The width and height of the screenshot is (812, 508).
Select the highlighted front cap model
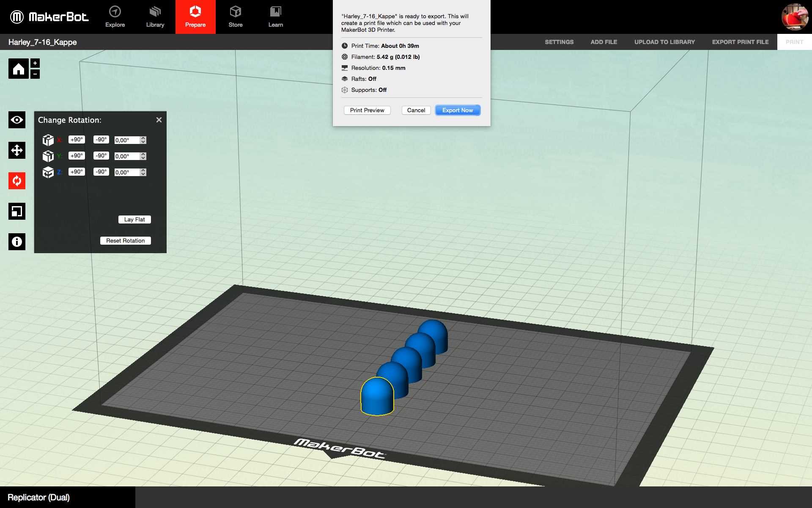pos(377,397)
